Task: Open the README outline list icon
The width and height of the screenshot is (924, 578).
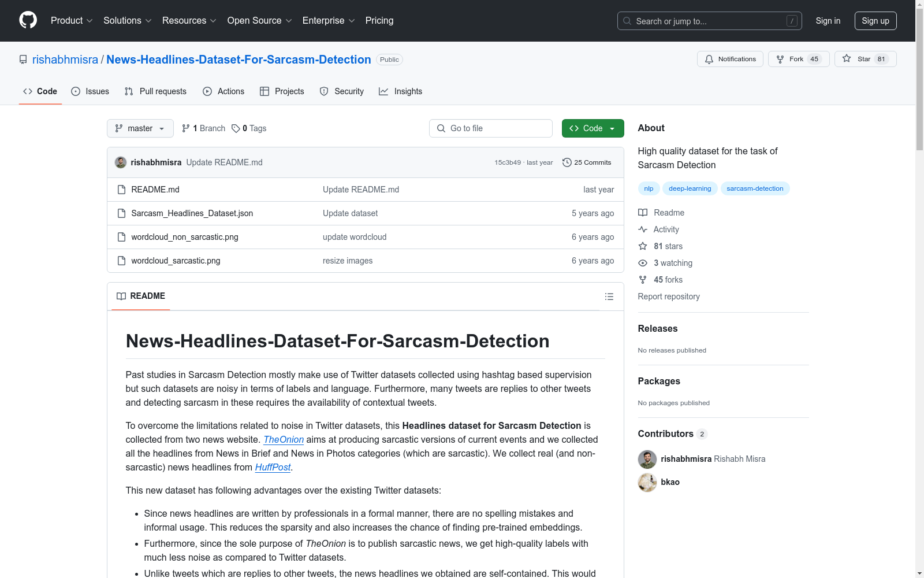Action: click(609, 296)
